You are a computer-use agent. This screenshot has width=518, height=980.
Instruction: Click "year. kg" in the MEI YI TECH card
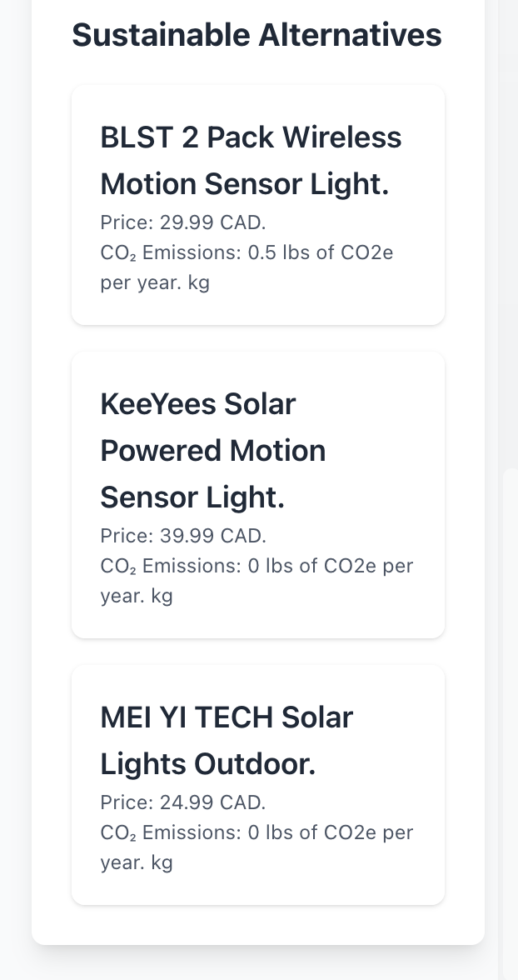coord(137,862)
